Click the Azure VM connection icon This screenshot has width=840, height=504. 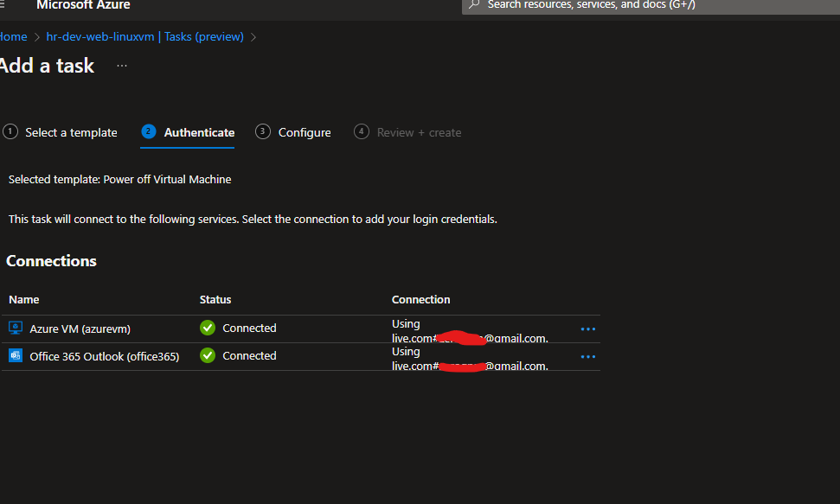pos(16,328)
